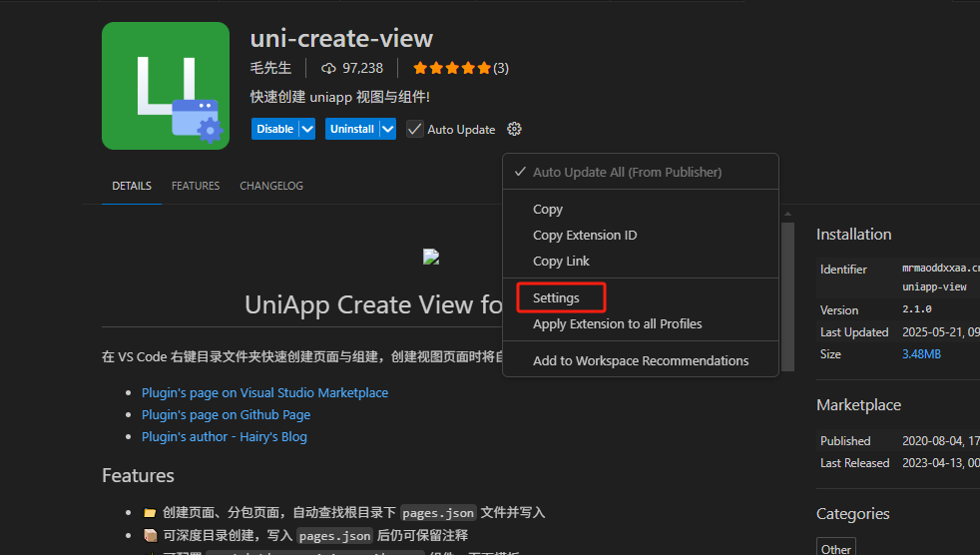This screenshot has height=555, width=980.
Task: Click the scrollbar up arrow
Action: [787, 214]
